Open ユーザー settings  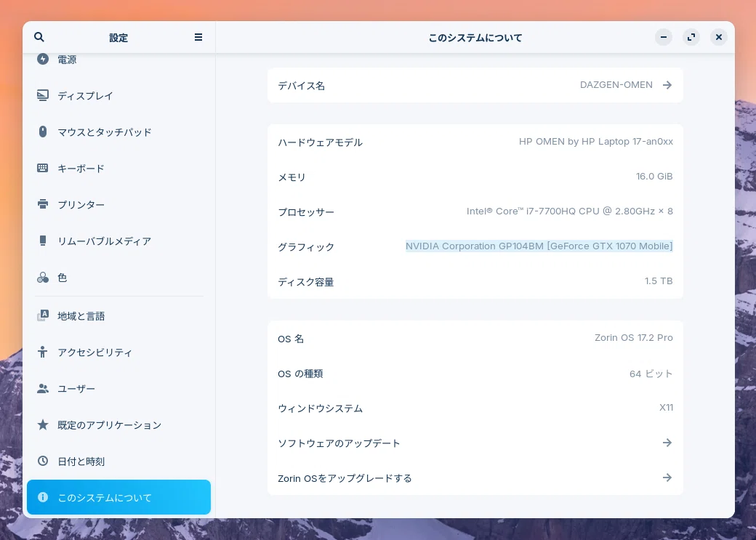[118, 389]
